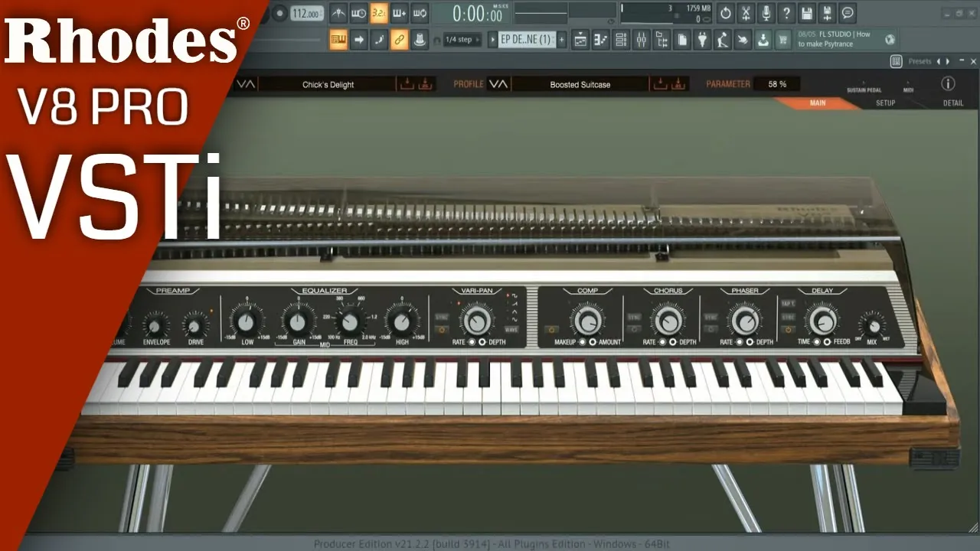Image resolution: width=980 pixels, height=551 pixels.
Task: Open the Chick's Delight preset name selector
Action: point(328,84)
